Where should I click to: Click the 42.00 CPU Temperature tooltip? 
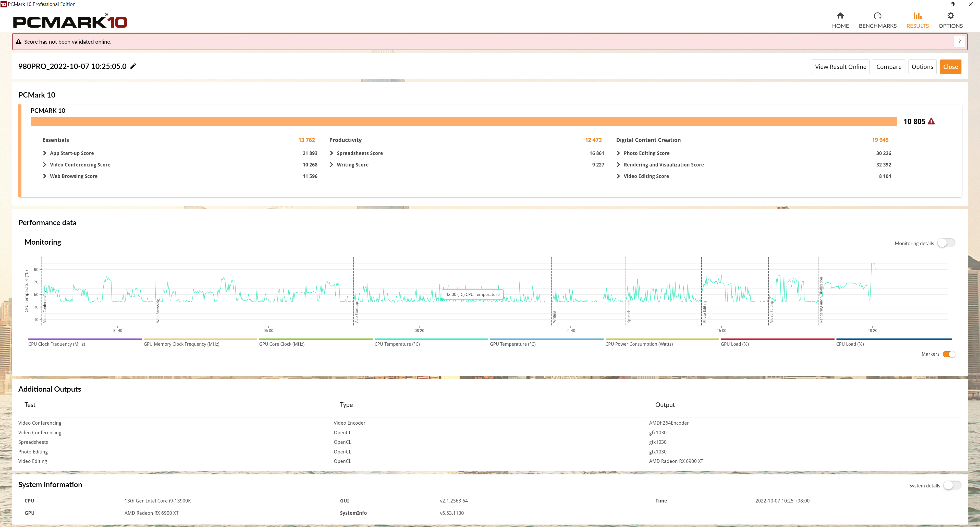pos(472,294)
